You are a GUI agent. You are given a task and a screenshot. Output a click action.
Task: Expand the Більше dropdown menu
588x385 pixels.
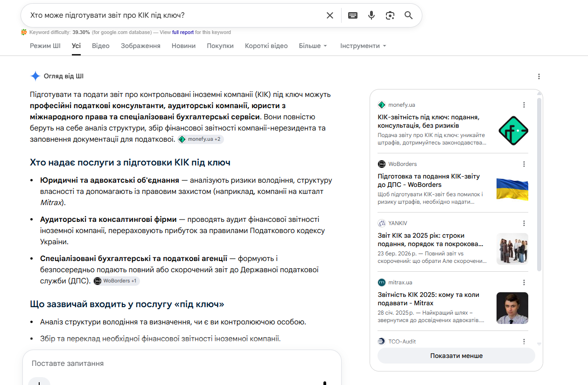(x=313, y=46)
